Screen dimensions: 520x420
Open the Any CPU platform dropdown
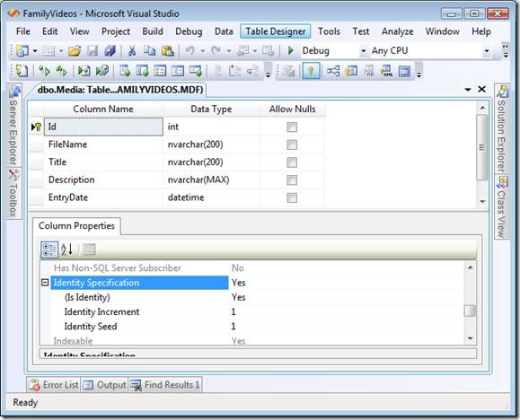(x=487, y=51)
